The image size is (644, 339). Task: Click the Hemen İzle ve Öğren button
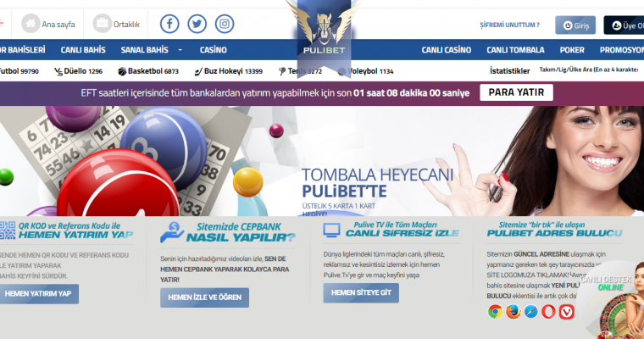(x=204, y=297)
